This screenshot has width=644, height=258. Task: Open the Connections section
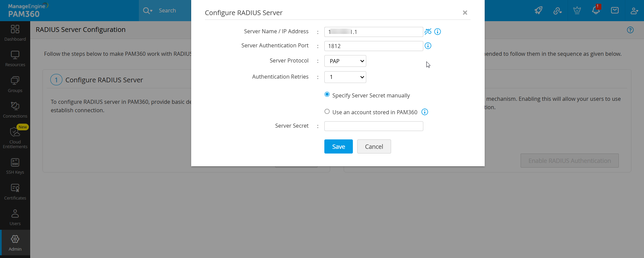15,109
